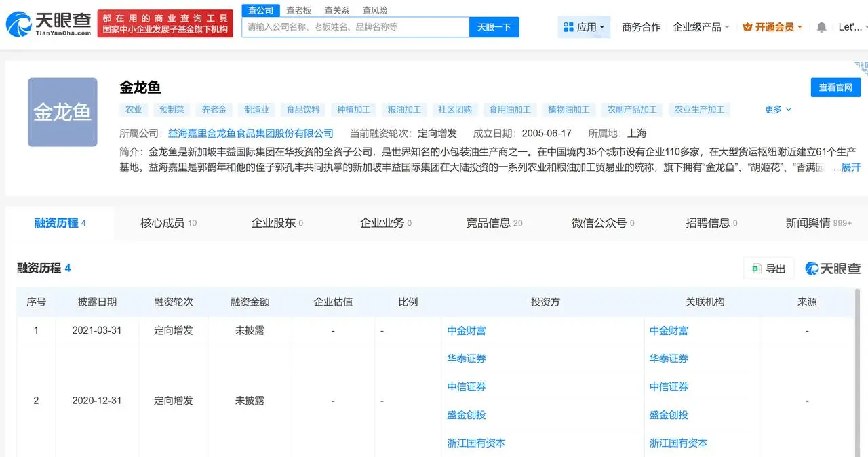This screenshot has width=868, height=457.
Task: Open the 开通会员 membership dropdown
Action: click(x=772, y=27)
